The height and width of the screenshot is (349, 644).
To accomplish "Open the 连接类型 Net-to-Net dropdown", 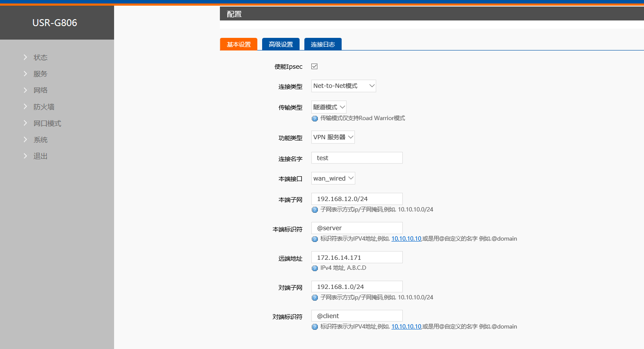I will click(344, 86).
